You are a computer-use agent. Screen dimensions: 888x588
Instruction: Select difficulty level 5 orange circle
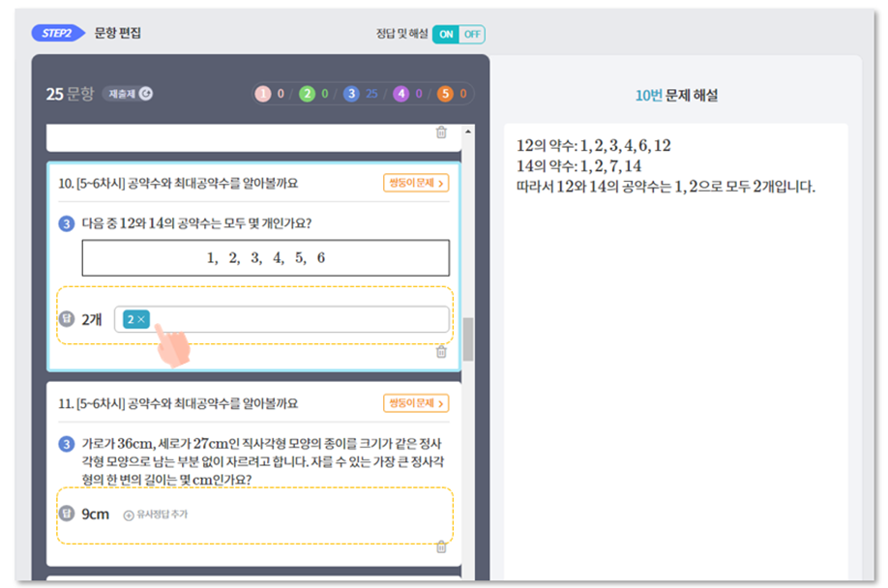tap(445, 94)
